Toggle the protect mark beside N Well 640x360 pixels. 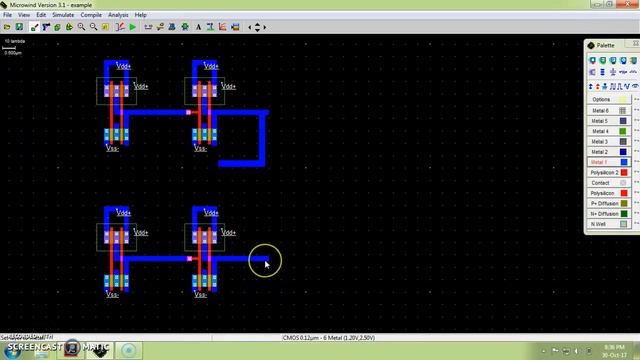pyautogui.click(x=636, y=223)
